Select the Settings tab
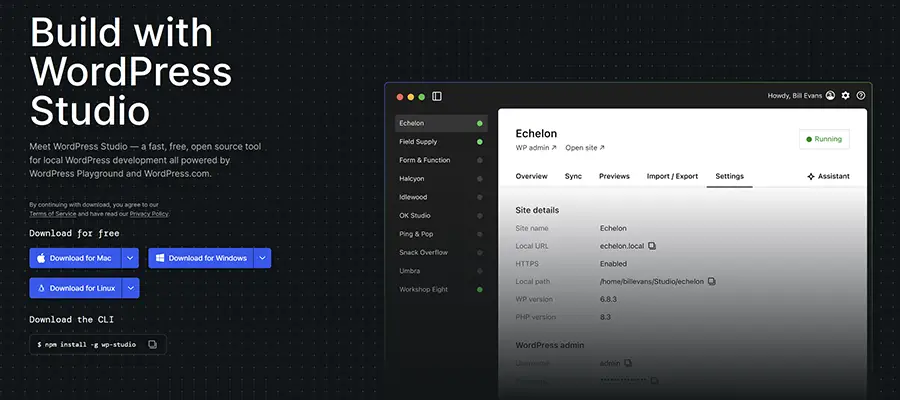Screen dimensions: 900x400 click(730, 176)
